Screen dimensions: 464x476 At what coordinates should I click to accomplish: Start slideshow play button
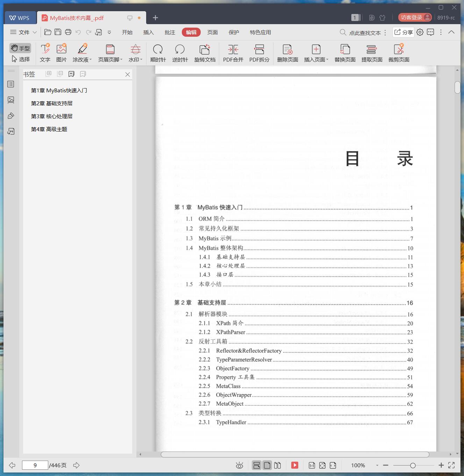(x=295, y=465)
